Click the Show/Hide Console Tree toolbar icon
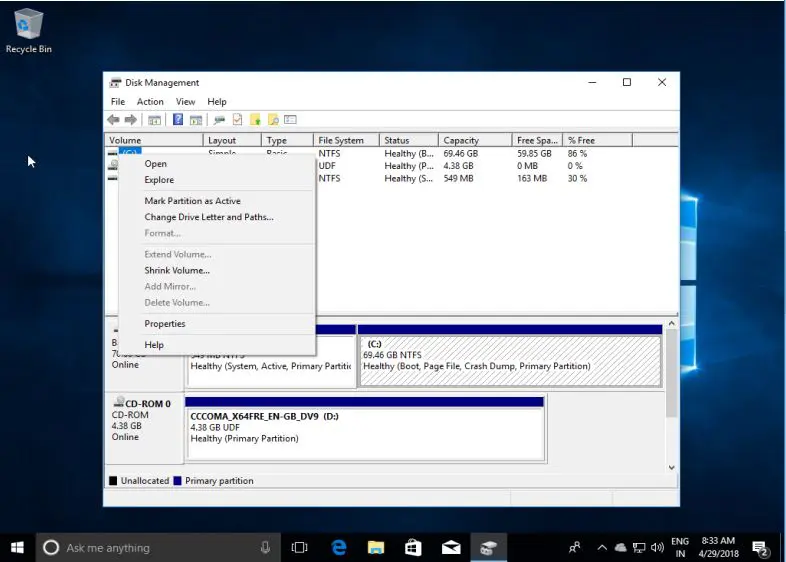The width and height of the screenshot is (786, 562). [154, 120]
